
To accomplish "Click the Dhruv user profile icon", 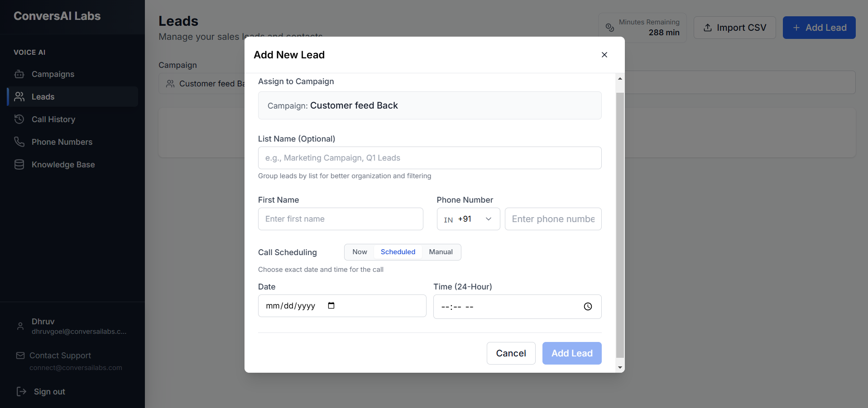I will tap(20, 326).
